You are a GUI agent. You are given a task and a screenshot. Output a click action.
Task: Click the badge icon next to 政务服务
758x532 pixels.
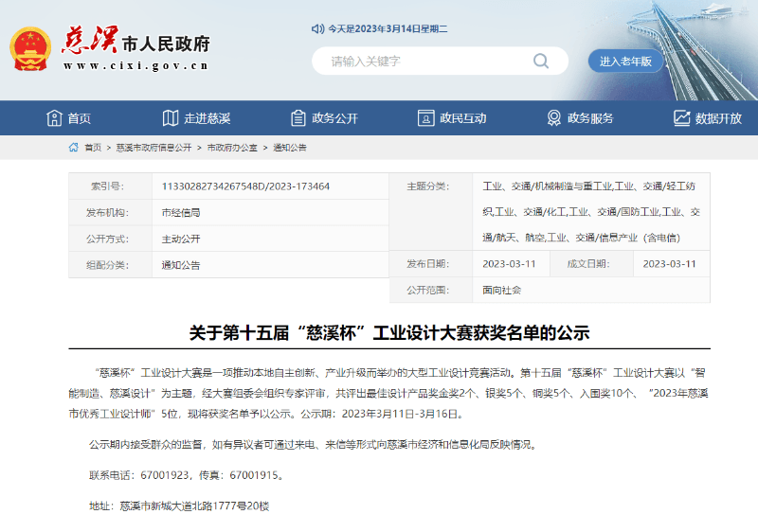click(554, 117)
